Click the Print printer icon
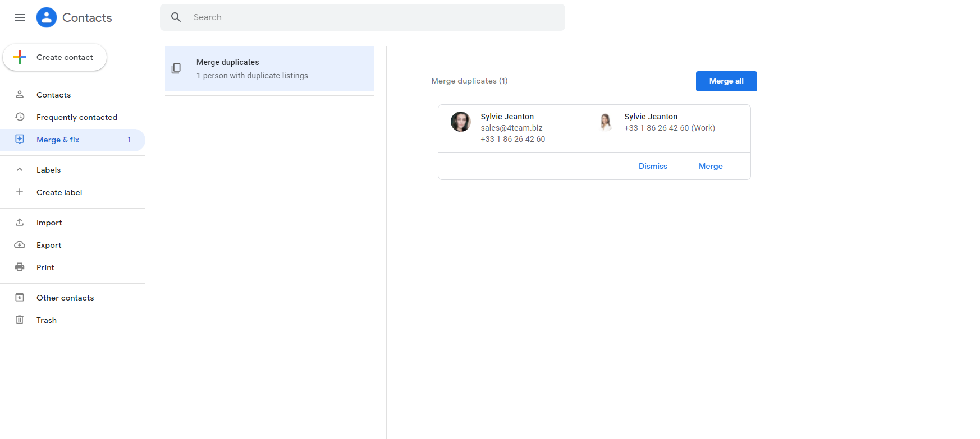The image size is (980, 439). (20, 267)
